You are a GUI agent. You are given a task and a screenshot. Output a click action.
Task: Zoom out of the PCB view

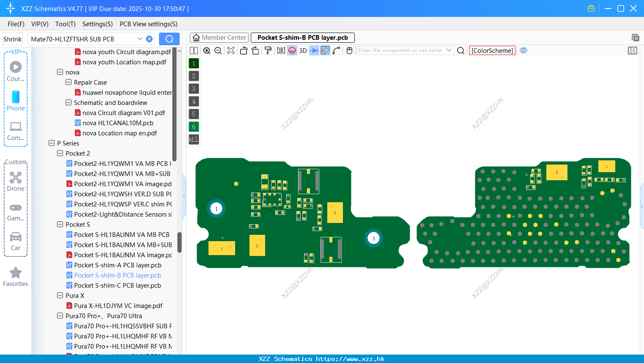coord(218,50)
